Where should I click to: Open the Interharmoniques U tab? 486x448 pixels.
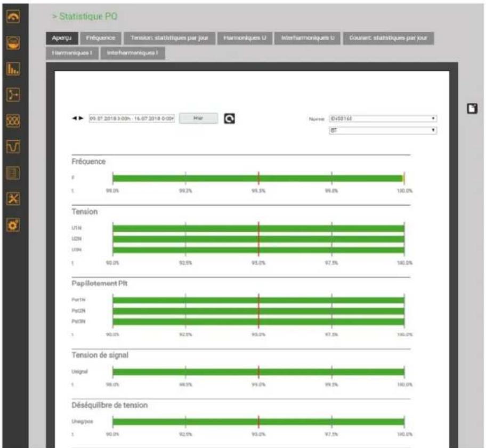click(x=307, y=38)
